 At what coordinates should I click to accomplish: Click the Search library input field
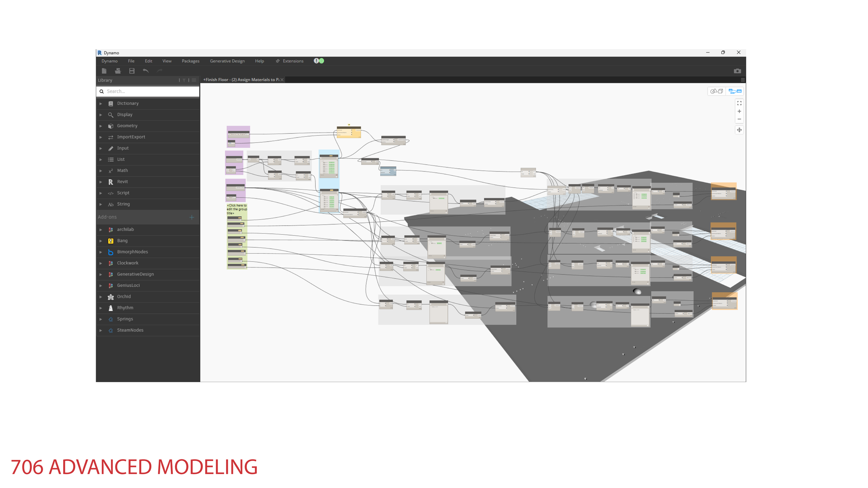(148, 91)
